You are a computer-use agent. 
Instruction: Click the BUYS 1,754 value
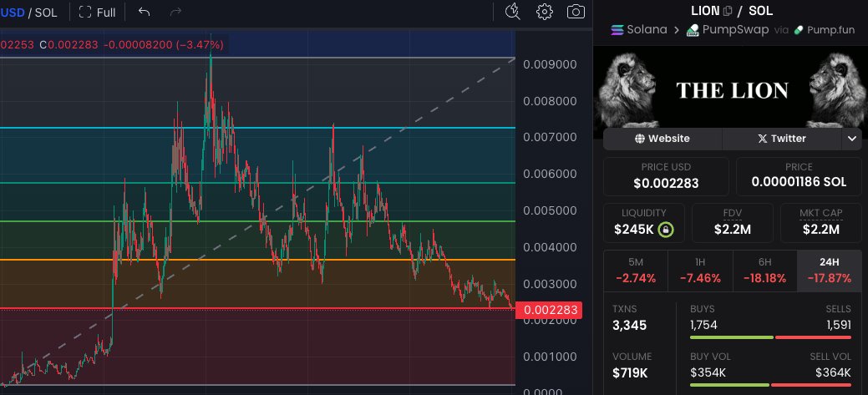pos(703,325)
